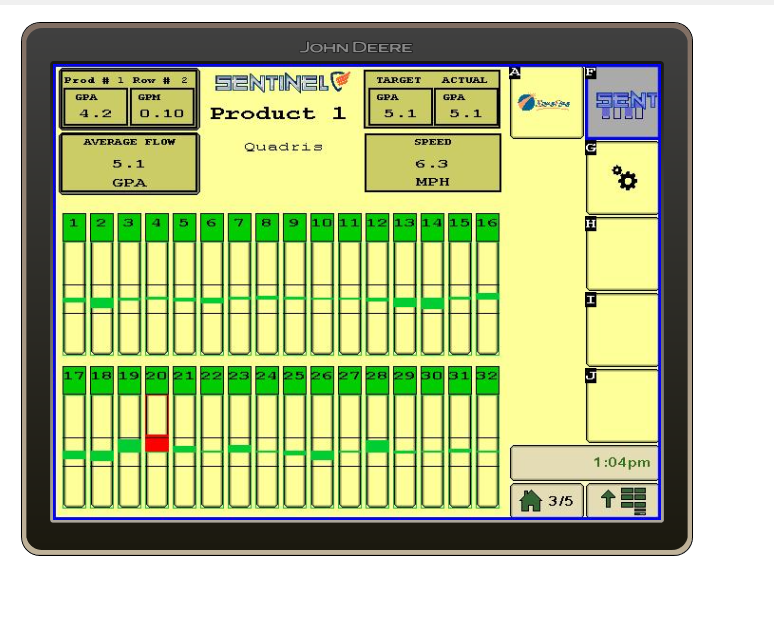
Task: Choose the row 10 flow bar
Action: coord(322,298)
